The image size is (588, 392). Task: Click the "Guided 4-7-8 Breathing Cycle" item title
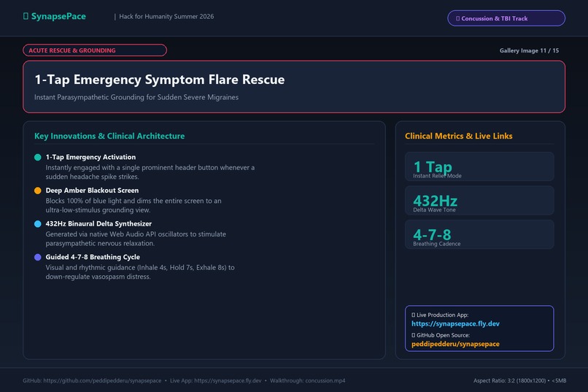93,258
